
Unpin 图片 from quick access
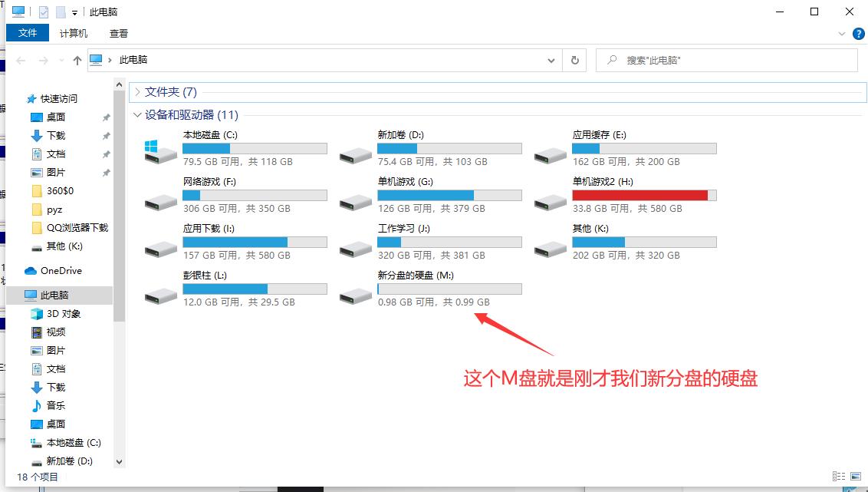tap(105, 173)
